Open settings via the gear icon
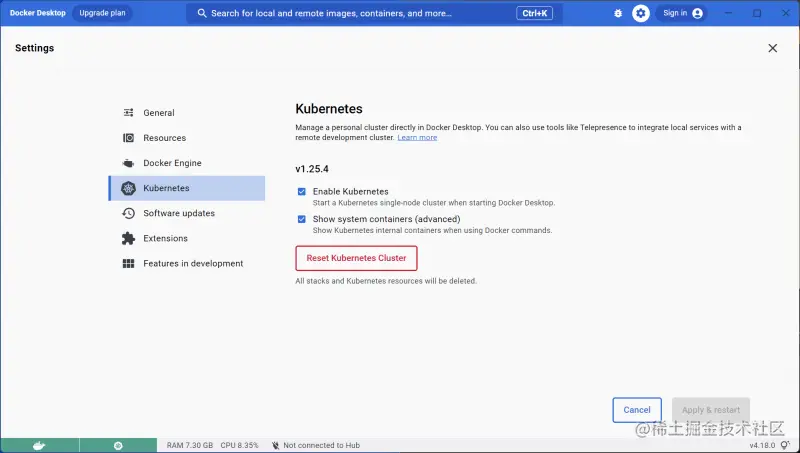800x453 pixels. [x=641, y=13]
